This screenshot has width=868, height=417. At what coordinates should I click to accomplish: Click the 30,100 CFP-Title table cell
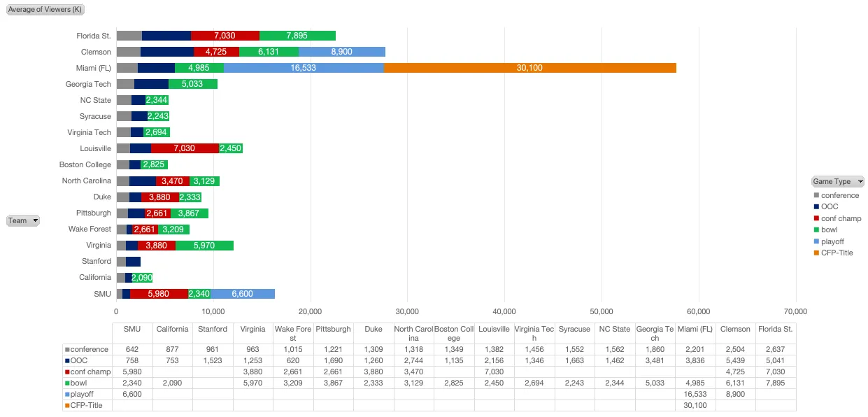point(696,405)
